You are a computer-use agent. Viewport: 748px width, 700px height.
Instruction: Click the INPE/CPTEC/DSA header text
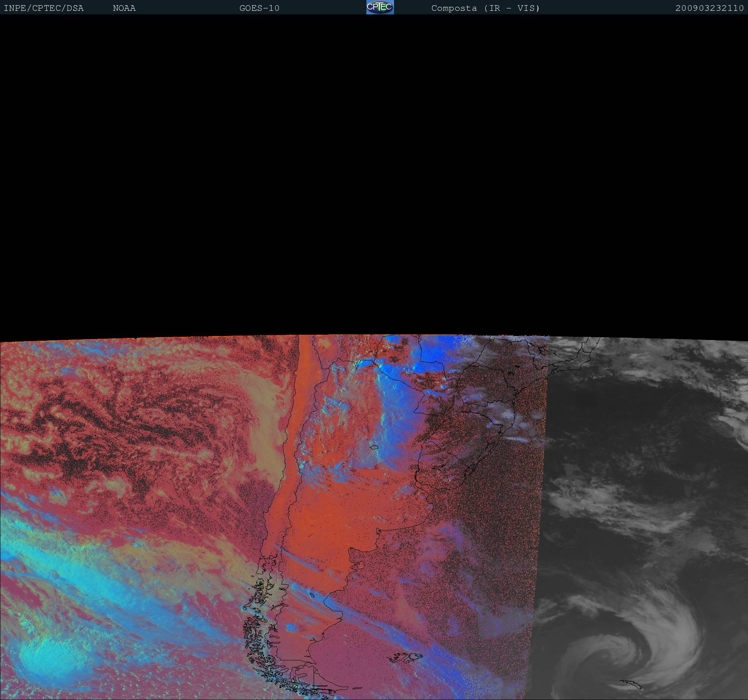[44, 8]
